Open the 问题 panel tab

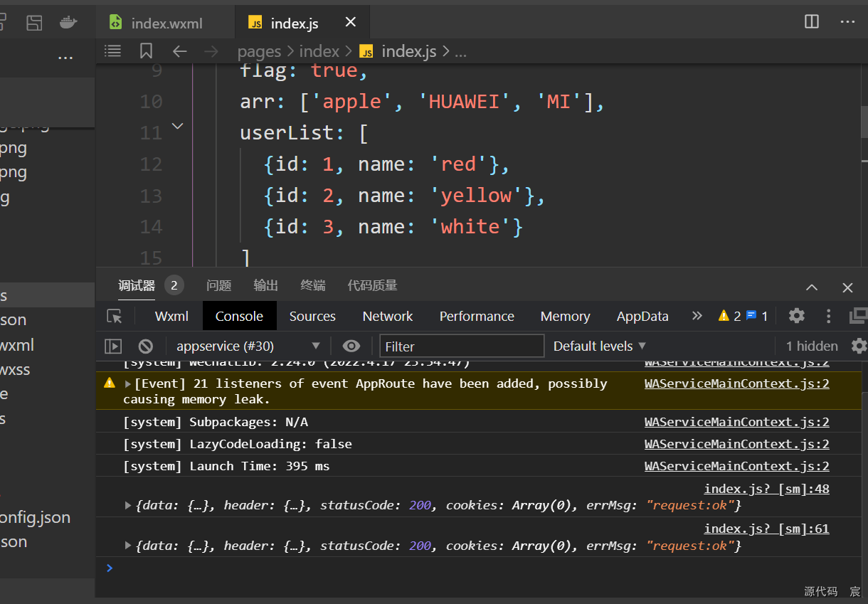218,285
